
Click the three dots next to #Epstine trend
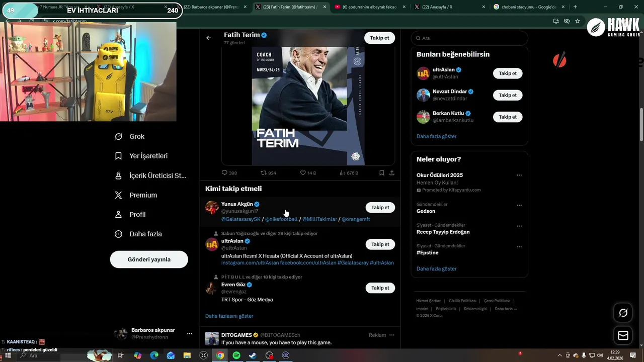519,247
